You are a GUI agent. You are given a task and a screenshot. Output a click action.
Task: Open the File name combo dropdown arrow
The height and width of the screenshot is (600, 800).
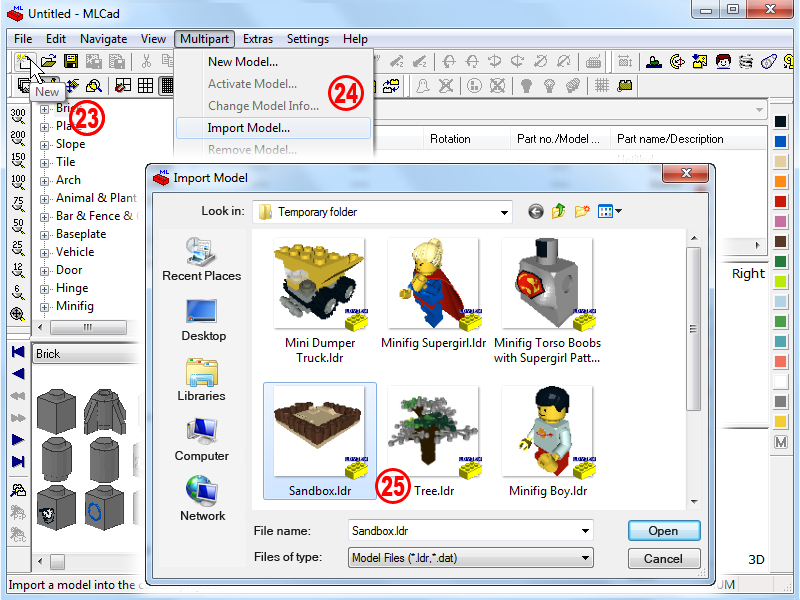click(585, 531)
